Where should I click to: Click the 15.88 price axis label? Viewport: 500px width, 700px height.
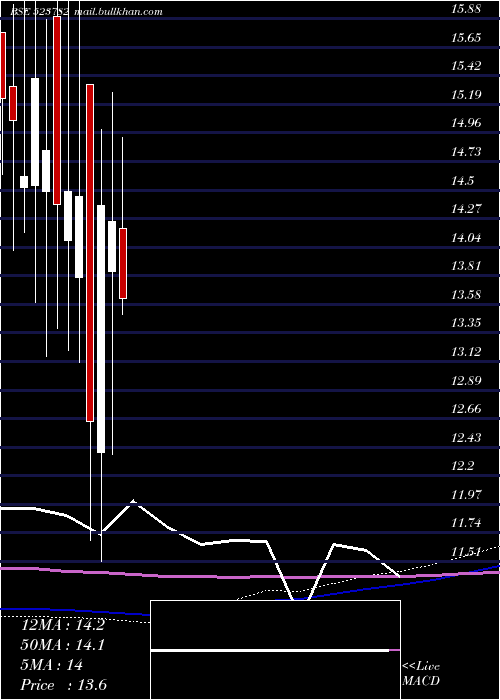pos(466,9)
